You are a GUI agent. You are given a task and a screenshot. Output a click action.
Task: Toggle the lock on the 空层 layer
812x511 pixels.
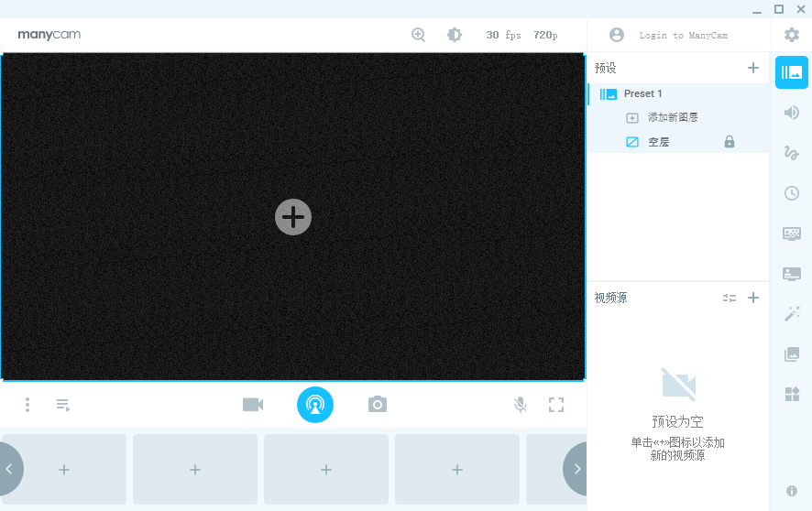click(x=730, y=142)
